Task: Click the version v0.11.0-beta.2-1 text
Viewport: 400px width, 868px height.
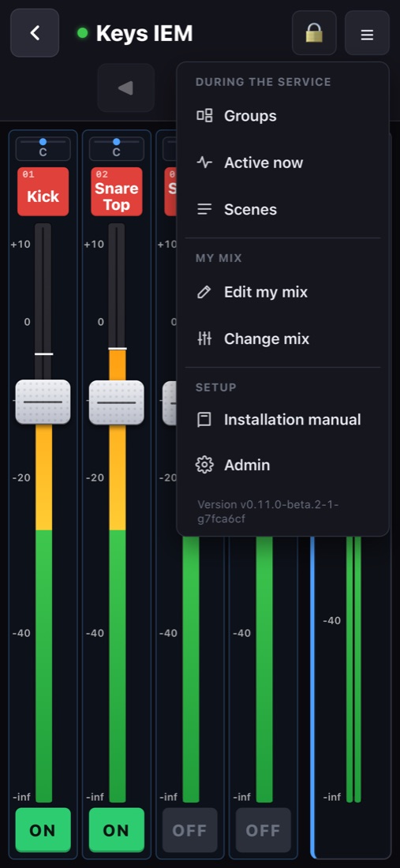Action: click(268, 511)
